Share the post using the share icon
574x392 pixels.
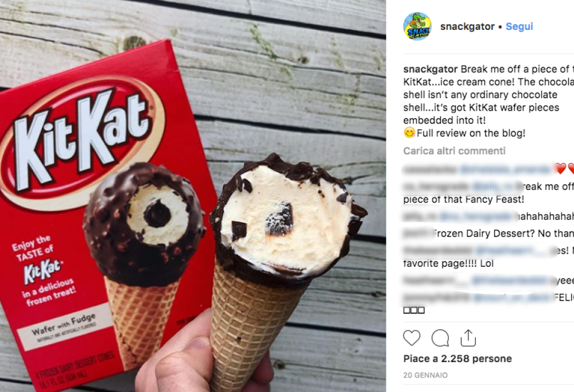(x=468, y=338)
